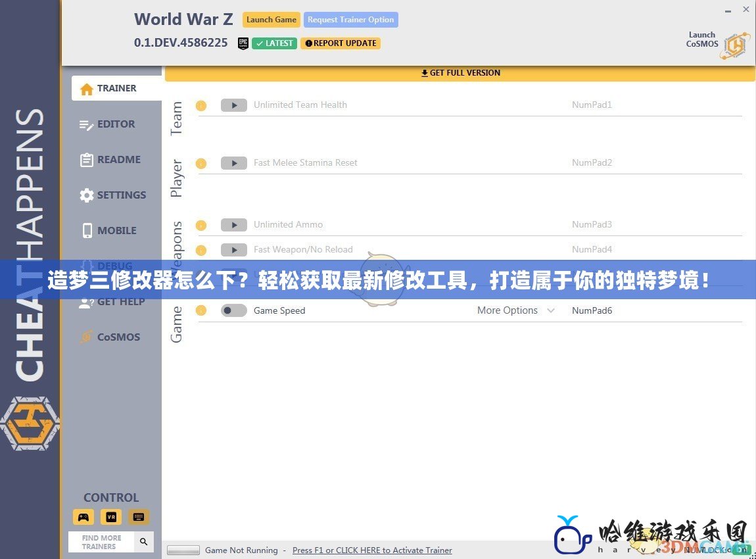
Task: Expand More Options for Game Speed
Action: 515,310
